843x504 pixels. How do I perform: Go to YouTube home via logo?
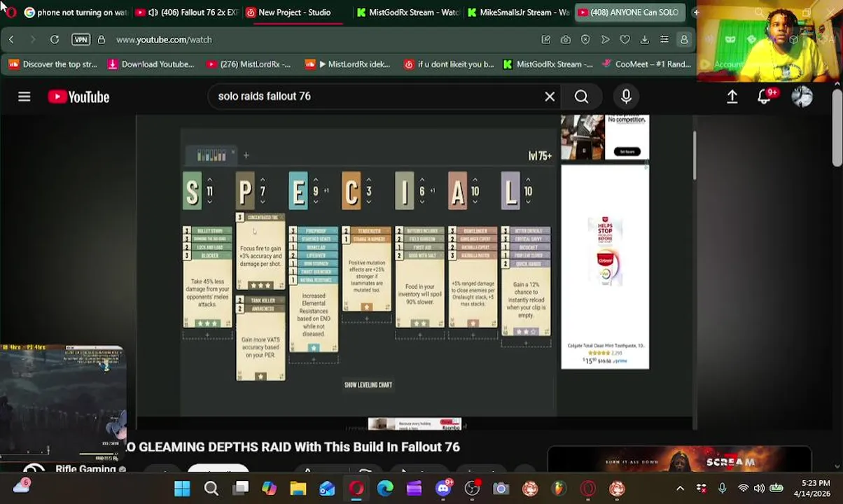coord(78,97)
